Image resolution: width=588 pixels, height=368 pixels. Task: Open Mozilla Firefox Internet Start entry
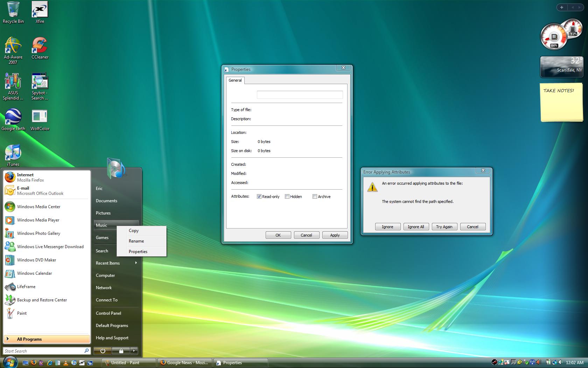click(x=47, y=177)
